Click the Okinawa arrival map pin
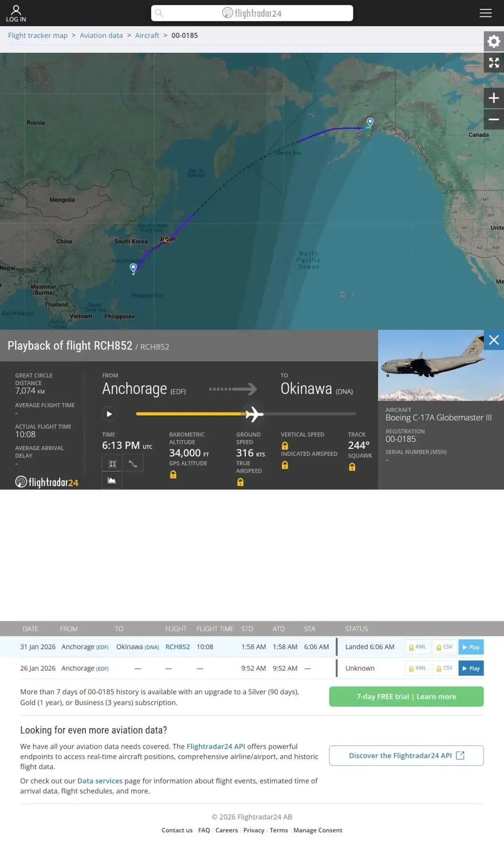Screen dimensions: 504x851 [133, 268]
